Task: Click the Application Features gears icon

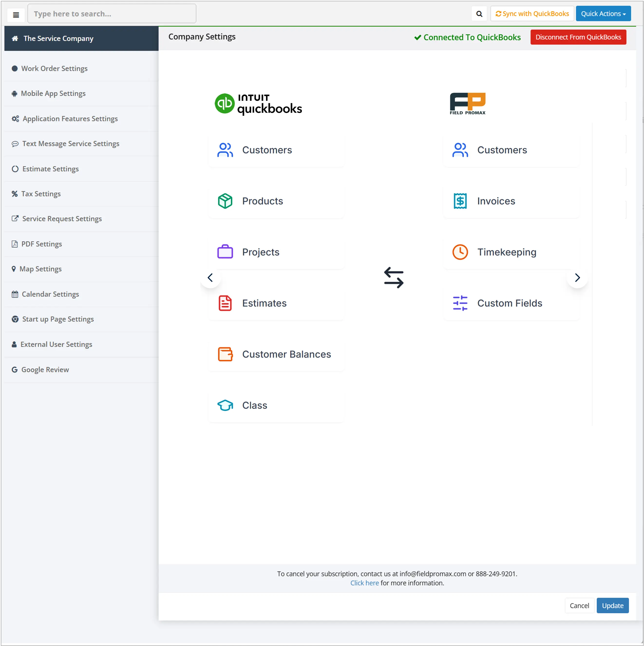Action: (x=15, y=119)
